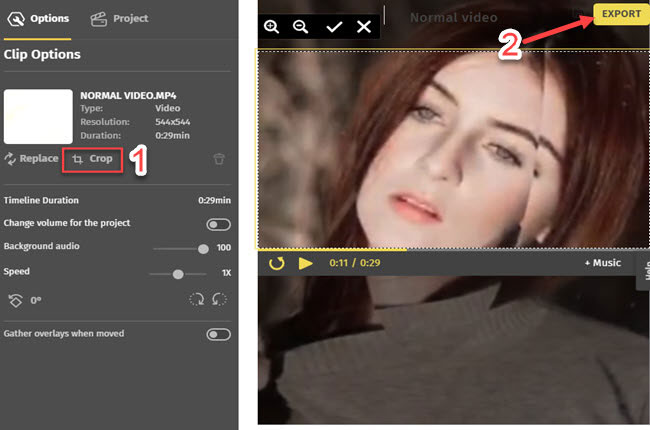
Task: Click the Normal video title text
Action: pos(454,18)
